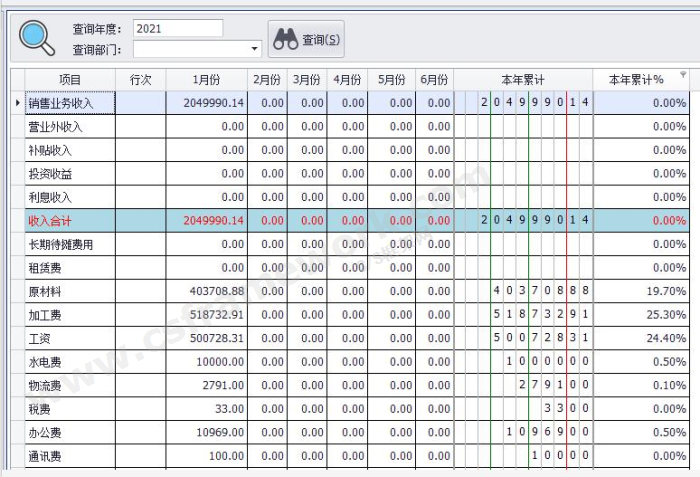
Task: Open the 查询部门 dropdown arrow
Action: [x=255, y=49]
